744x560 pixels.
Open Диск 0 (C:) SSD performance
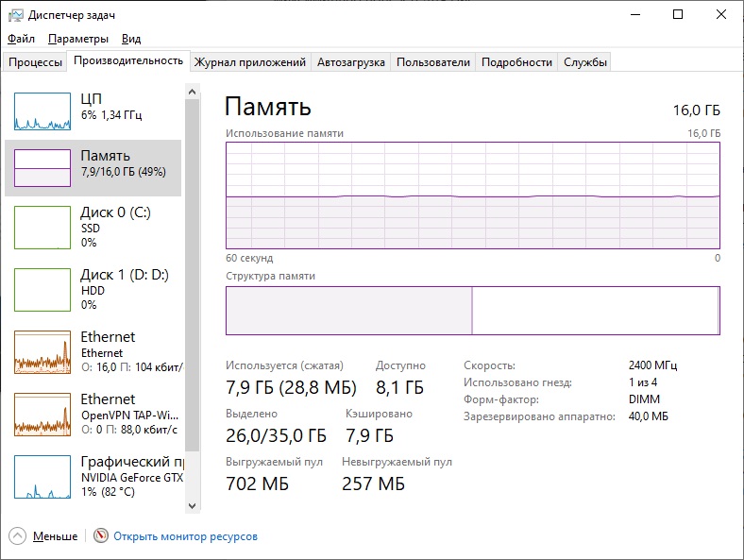42,228
